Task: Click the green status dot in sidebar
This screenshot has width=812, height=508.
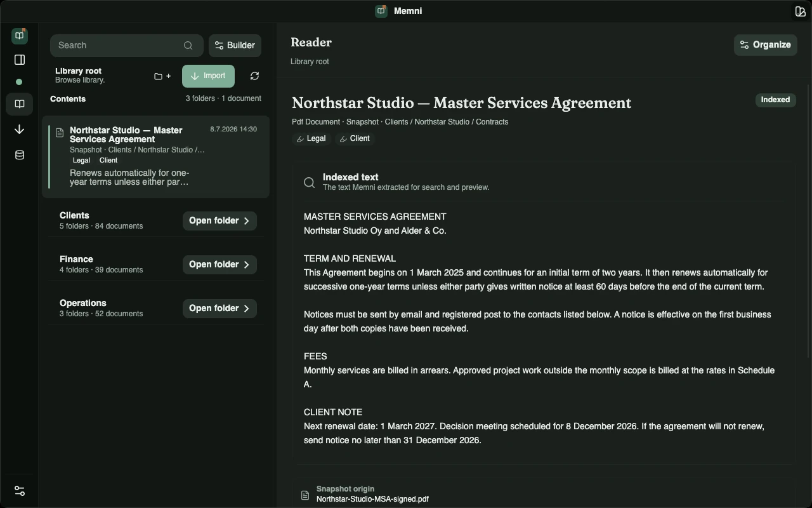Action: (19, 82)
